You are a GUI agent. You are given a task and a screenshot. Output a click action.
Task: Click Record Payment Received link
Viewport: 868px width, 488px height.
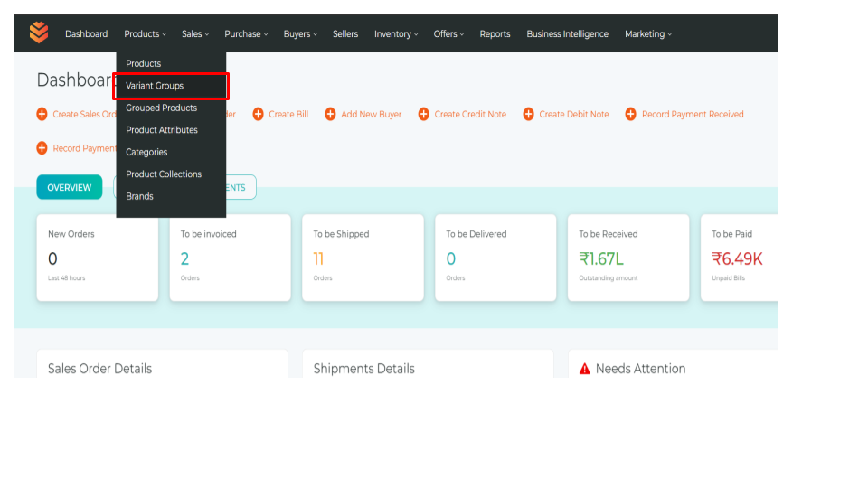[x=693, y=114]
